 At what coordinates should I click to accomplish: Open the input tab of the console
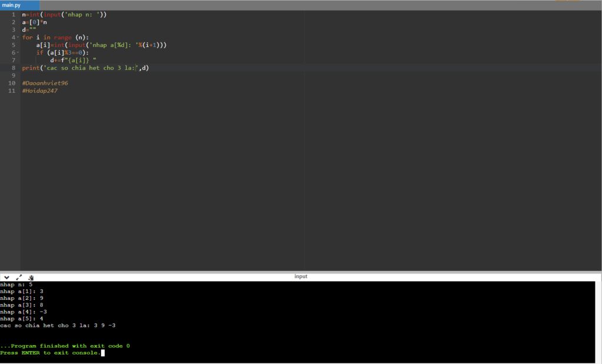click(x=300, y=276)
